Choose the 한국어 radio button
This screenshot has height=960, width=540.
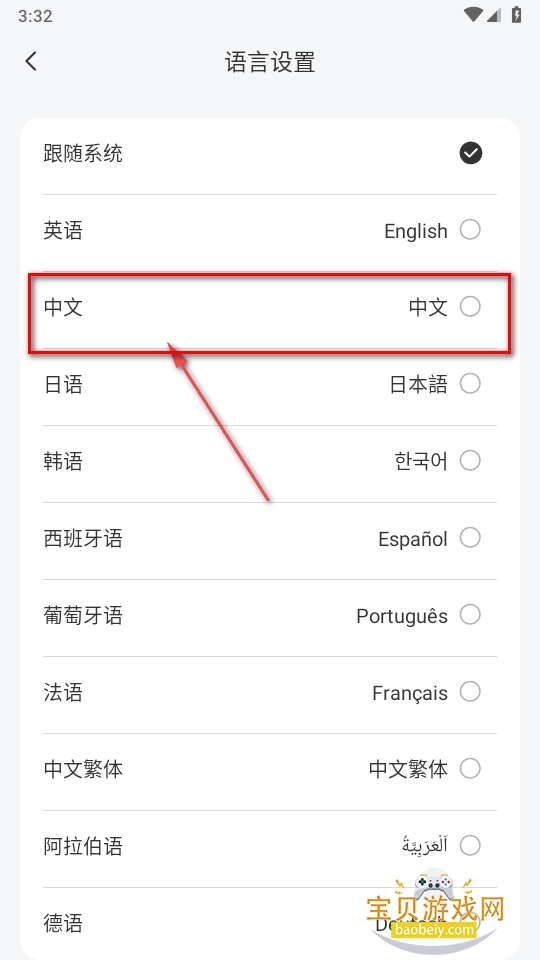point(470,460)
